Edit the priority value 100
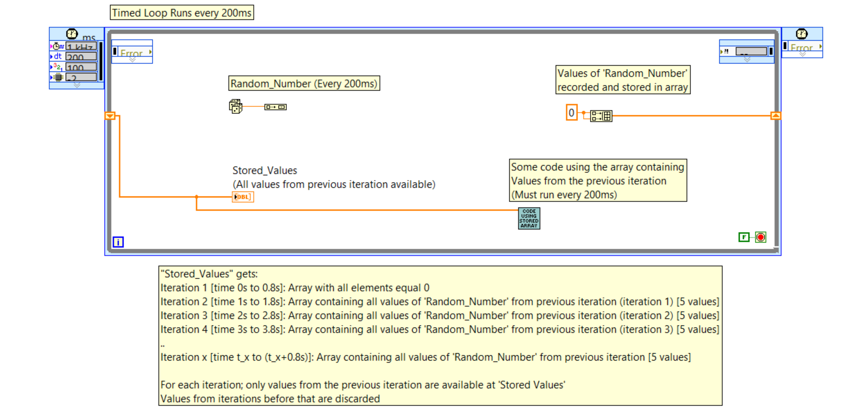 tap(81, 67)
